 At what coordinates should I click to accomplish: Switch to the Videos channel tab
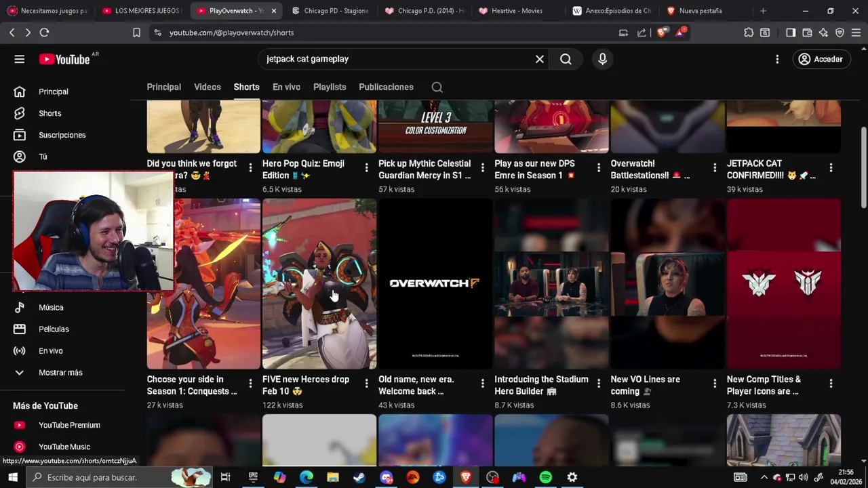coord(208,87)
